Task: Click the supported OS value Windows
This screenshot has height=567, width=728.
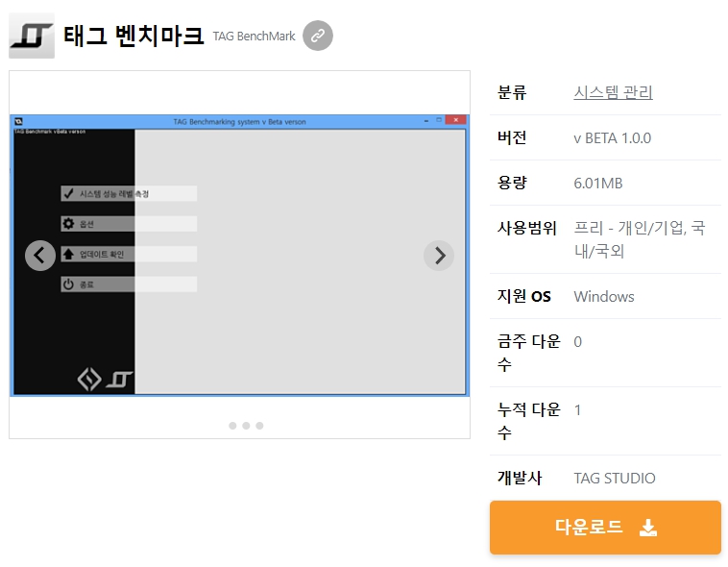Action: click(604, 297)
